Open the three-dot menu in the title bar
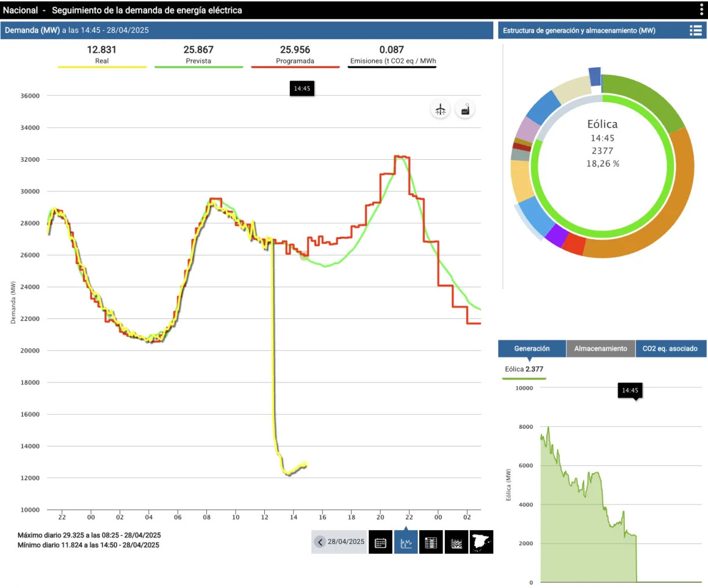 [701, 10]
